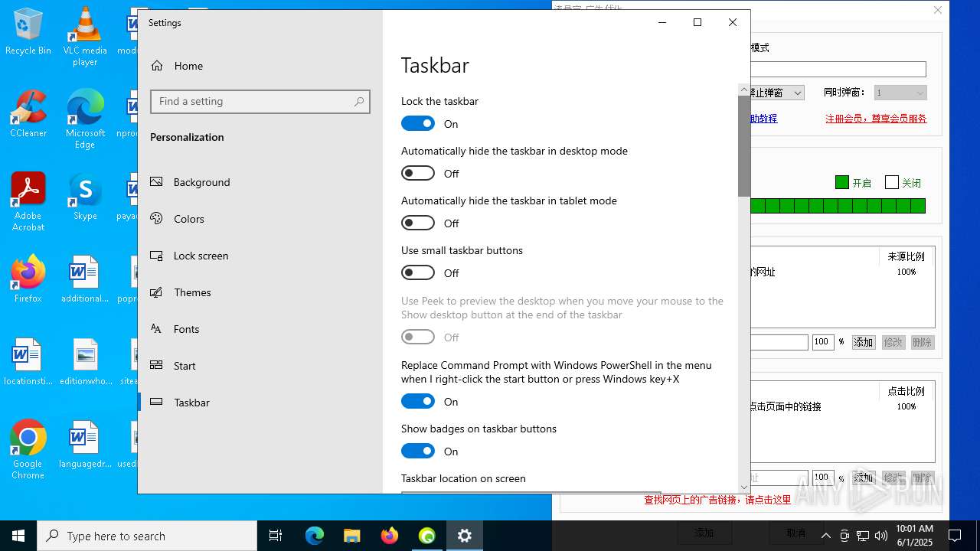Viewport: 980px width, 551px height.
Task: Disable Replace Command Prompt with PowerShell toggle
Action: click(x=418, y=401)
